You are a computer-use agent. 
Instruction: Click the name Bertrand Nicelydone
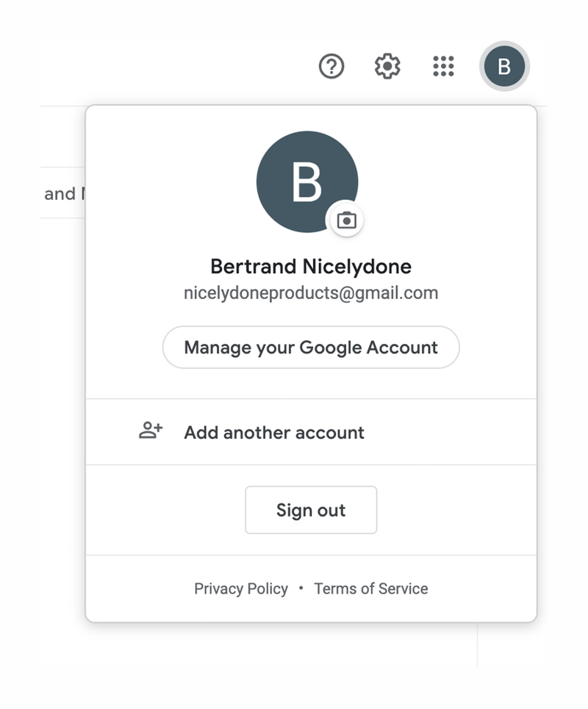(x=310, y=267)
